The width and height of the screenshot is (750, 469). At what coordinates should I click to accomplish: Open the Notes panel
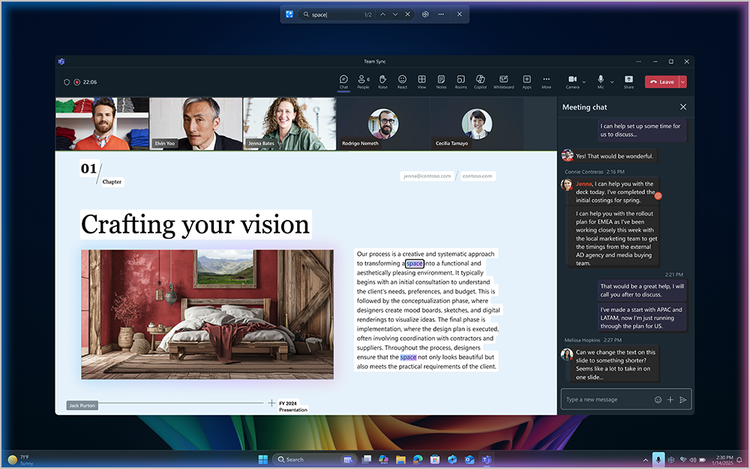[x=441, y=81]
